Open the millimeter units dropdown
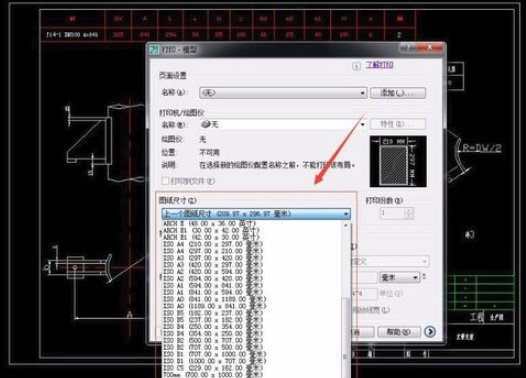 coord(400,277)
